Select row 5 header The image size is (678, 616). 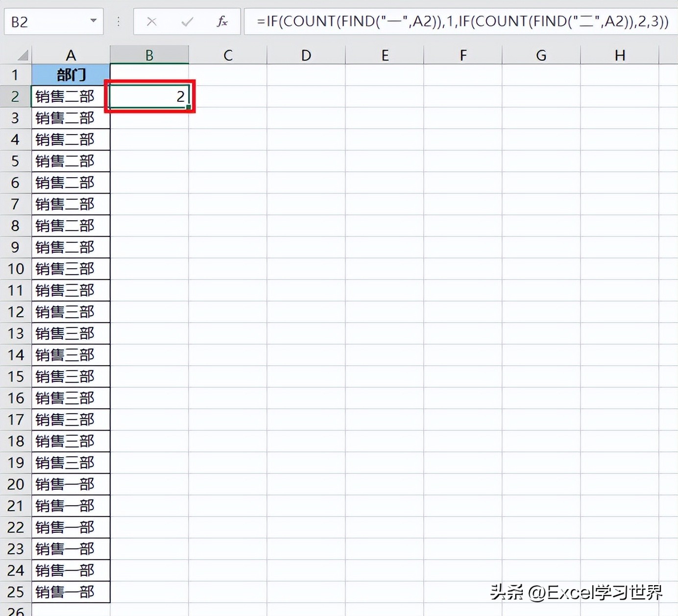[16, 161]
